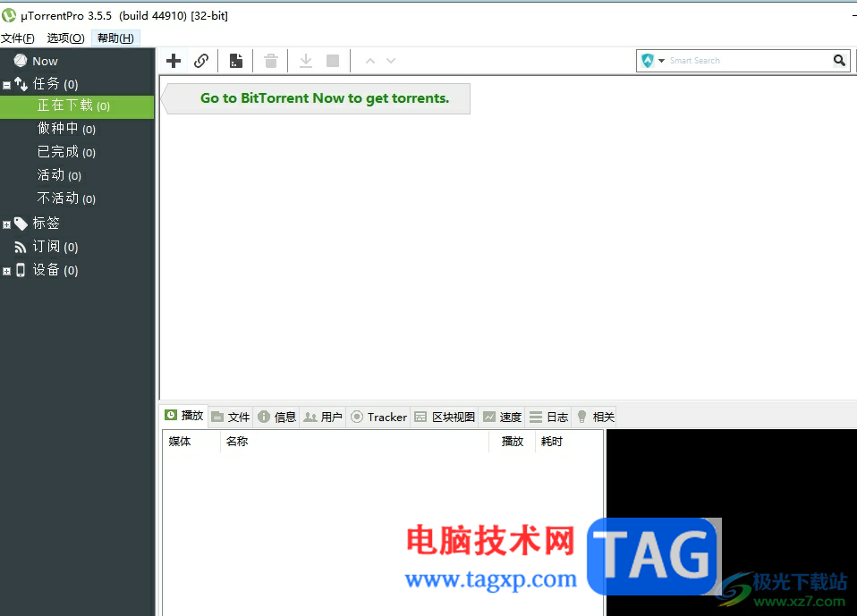Open 订阅 (0) RSS feeds

(x=55, y=247)
